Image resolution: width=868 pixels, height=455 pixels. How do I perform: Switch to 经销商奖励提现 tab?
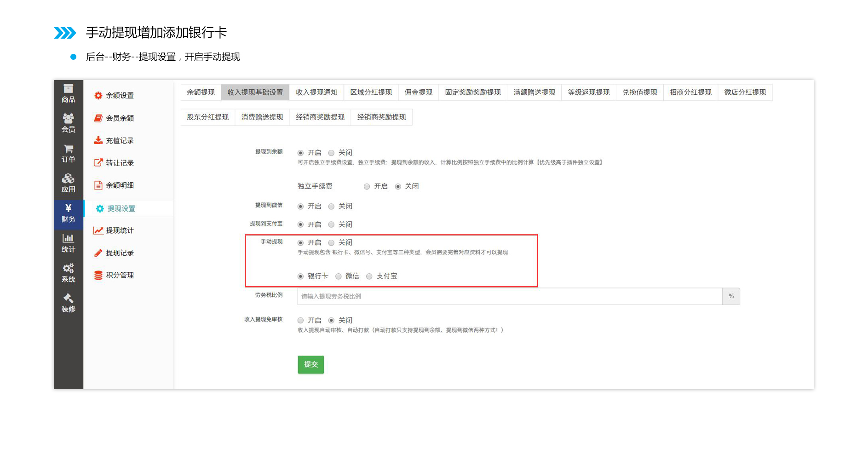[320, 117]
